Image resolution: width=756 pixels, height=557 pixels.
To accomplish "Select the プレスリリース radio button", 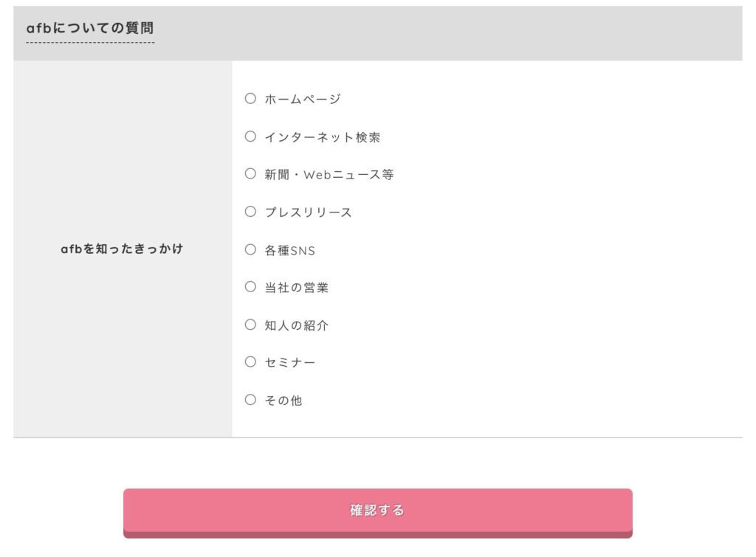I will (x=250, y=212).
